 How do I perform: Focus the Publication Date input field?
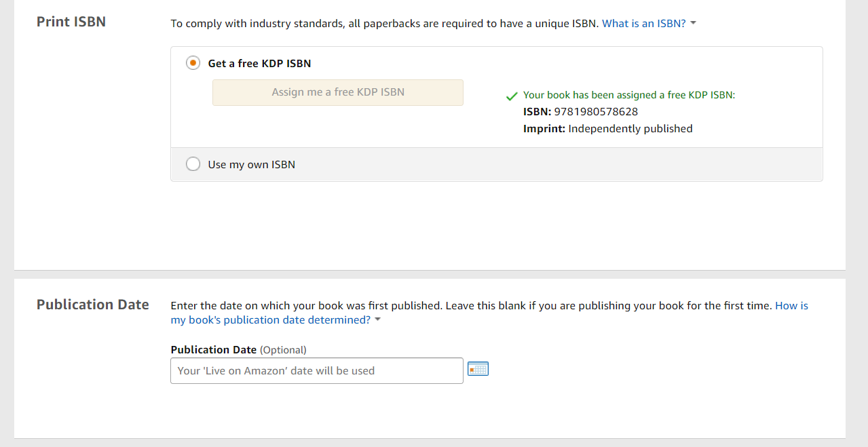click(316, 370)
